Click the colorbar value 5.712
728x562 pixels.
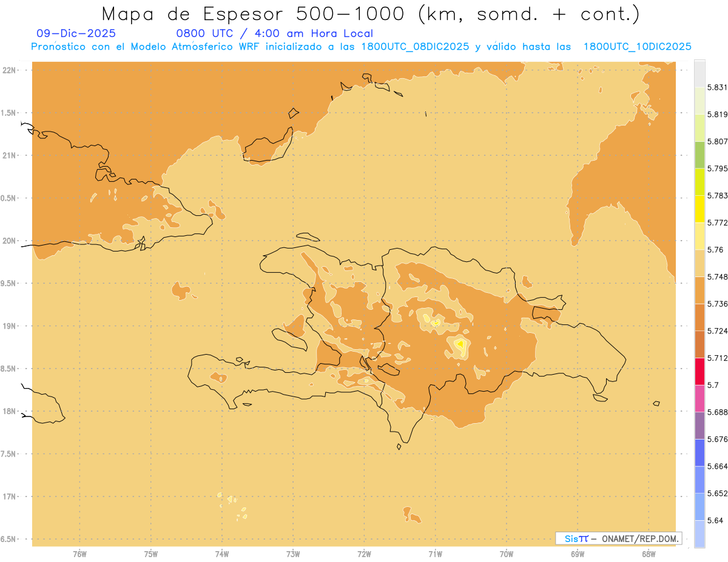point(718,358)
